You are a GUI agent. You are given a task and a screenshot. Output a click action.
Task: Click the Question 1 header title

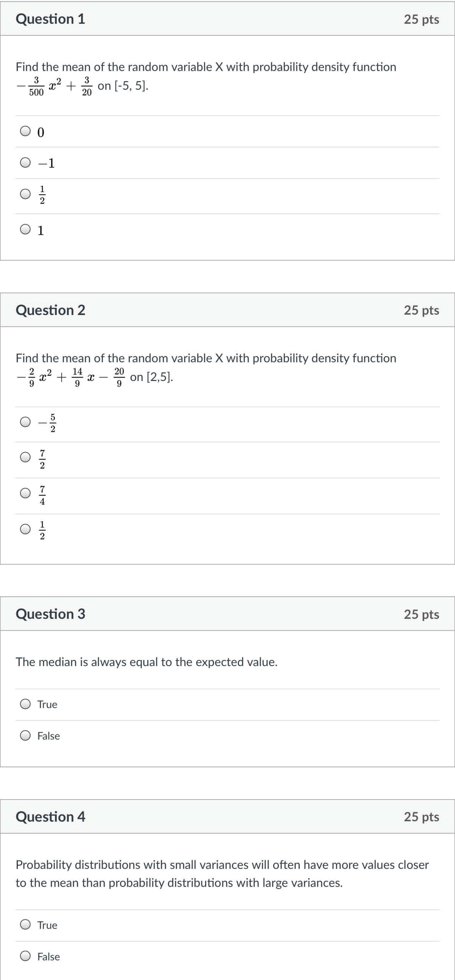click(50, 19)
